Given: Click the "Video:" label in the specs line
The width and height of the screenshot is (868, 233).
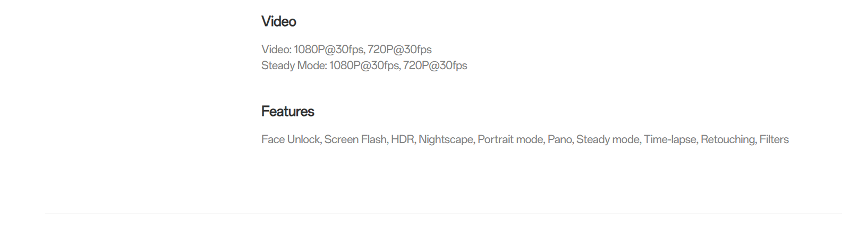Looking at the screenshot, I should (276, 49).
